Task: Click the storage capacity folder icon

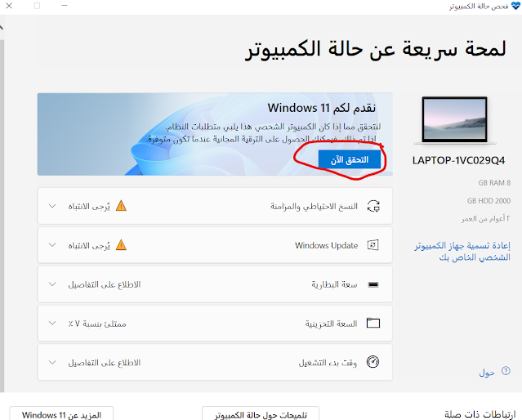Action: pyautogui.click(x=373, y=323)
